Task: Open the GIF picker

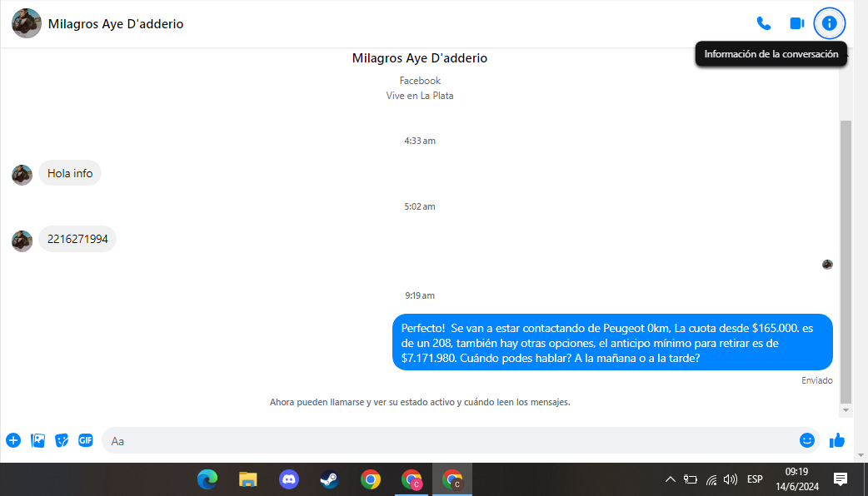Action: point(85,440)
